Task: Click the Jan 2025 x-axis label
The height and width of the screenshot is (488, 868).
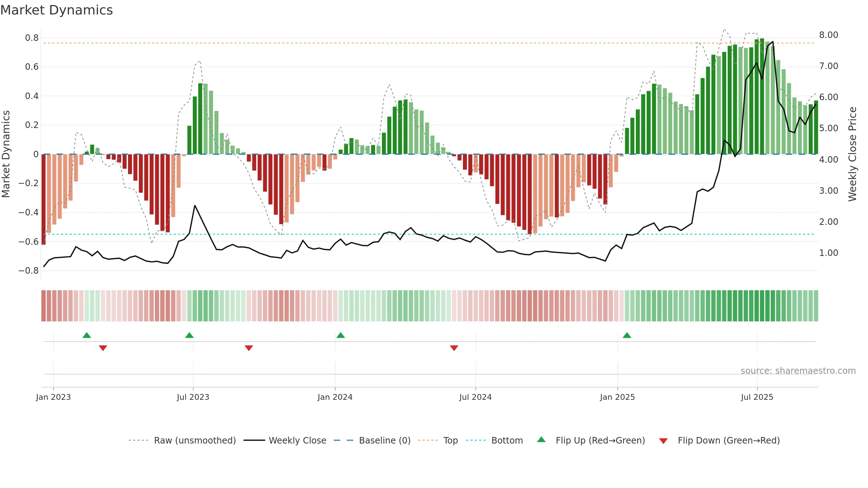Action: click(617, 397)
